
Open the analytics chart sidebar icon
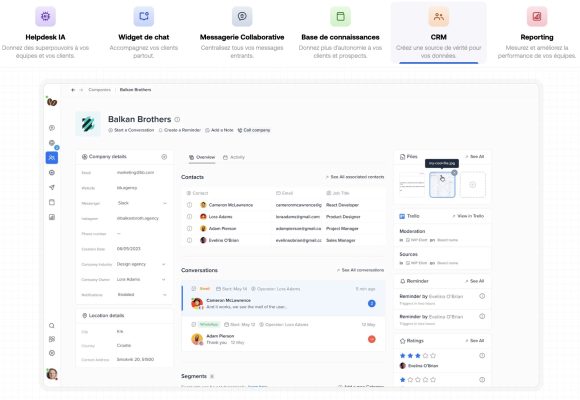[x=52, y=217]
